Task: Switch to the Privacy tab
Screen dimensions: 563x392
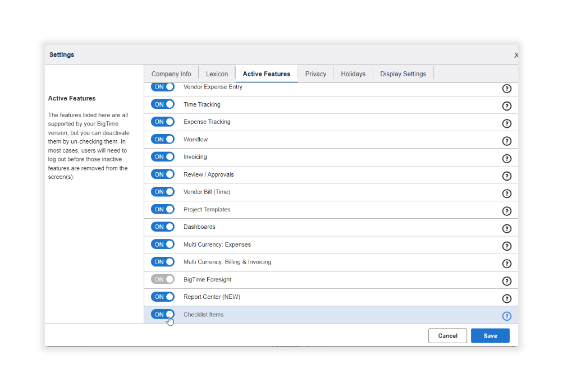Action: pyautogui.click(x=315, y=73)
